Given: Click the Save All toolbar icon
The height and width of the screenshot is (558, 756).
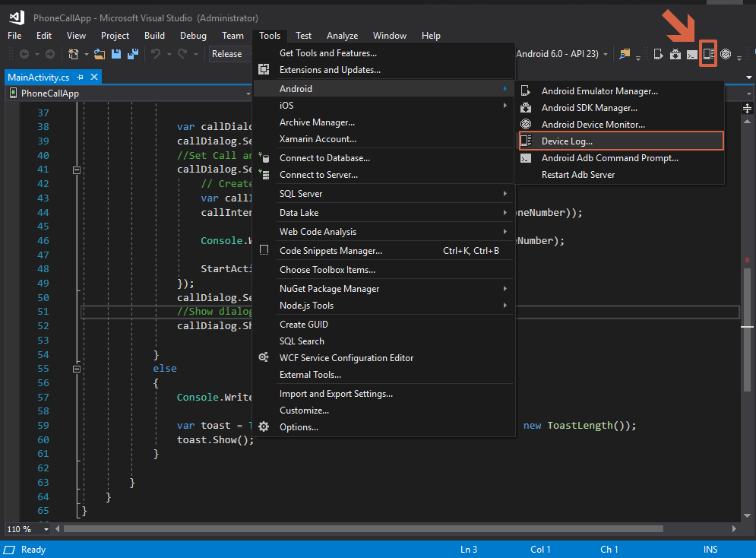Looking at the screenshot, I should tap(133, 54).
